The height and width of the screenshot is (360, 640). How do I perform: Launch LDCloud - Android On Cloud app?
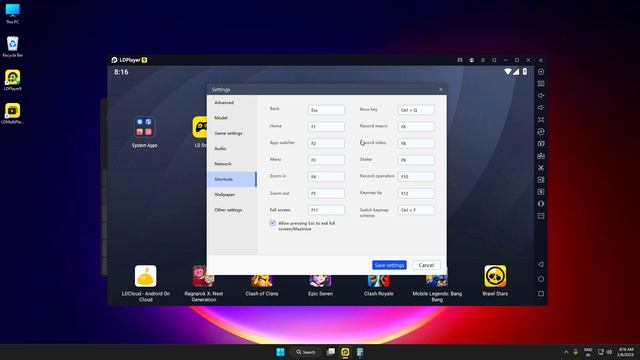pos(146,283)
